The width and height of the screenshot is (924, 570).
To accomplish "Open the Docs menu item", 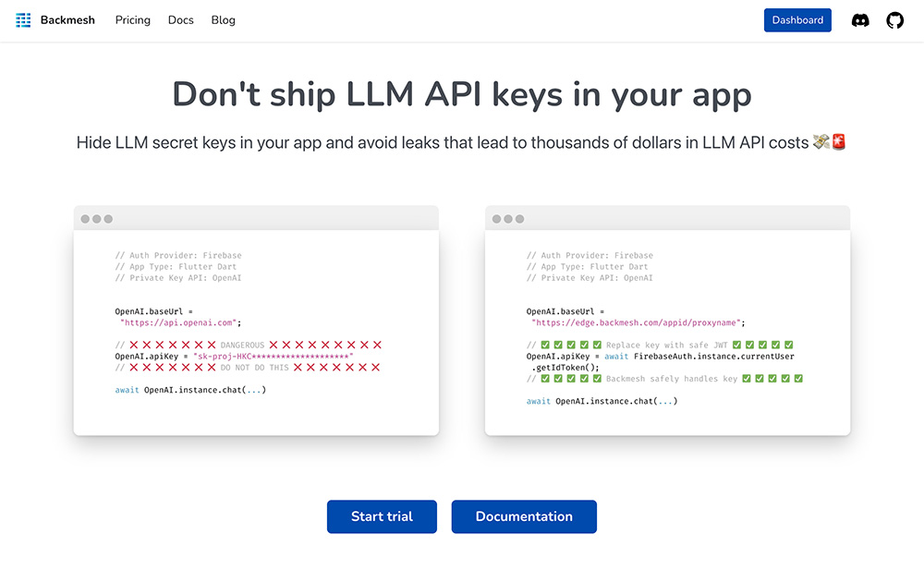I will (x=180, y=20).
